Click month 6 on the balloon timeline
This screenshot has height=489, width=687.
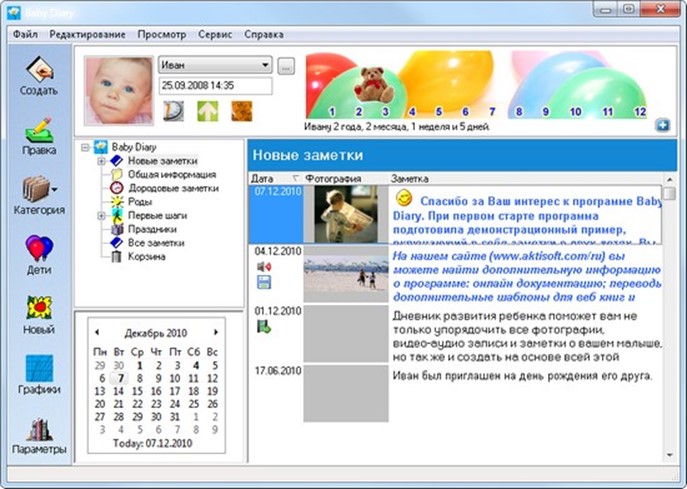[464, 112]
